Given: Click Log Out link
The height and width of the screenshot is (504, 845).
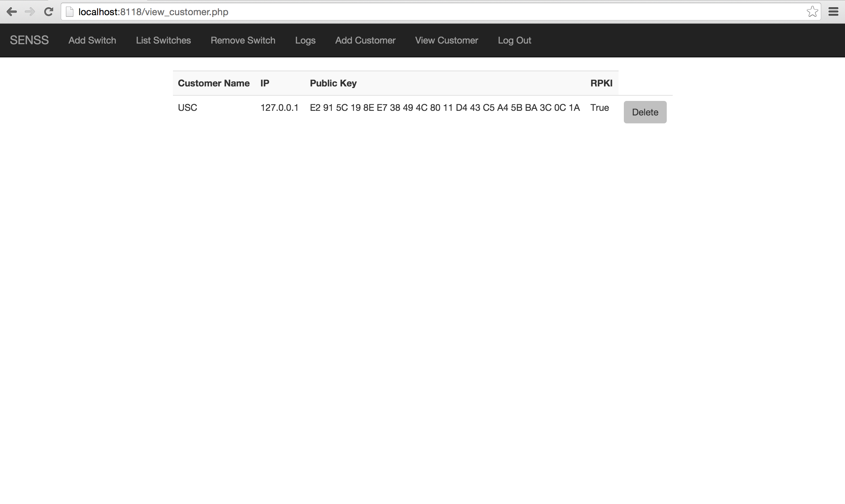Looking at the screenshot, I should pos(514,40).
